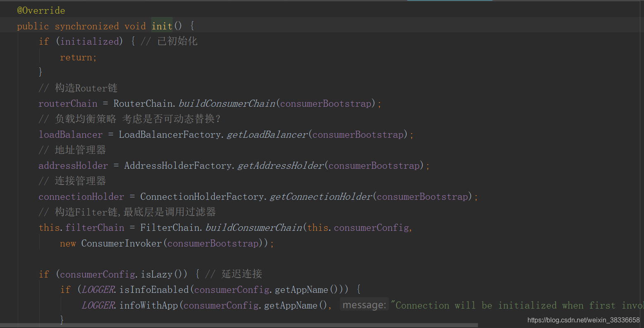Click the comment 构造Filter链,最底层是调用过滤器
The height and width of the screenshot is (328, 644).
[x=127, y=212]
